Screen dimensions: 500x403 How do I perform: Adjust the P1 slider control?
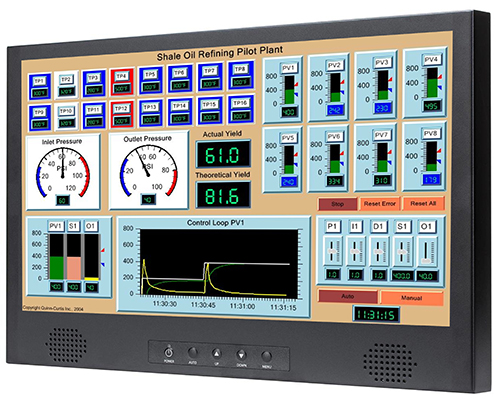coord(332,251)
